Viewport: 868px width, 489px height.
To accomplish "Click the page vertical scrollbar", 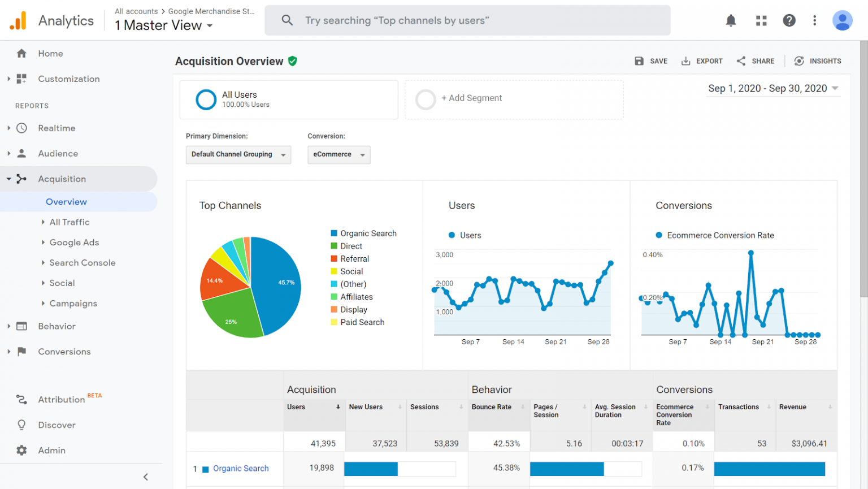I will pyautogui.click(x=863, y=170).
